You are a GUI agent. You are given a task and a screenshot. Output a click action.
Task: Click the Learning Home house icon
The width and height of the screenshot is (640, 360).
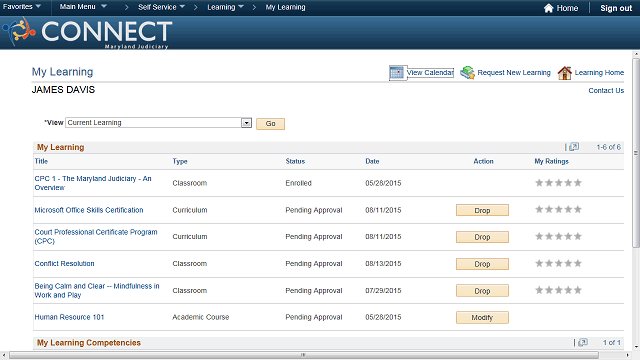point(564,73)
